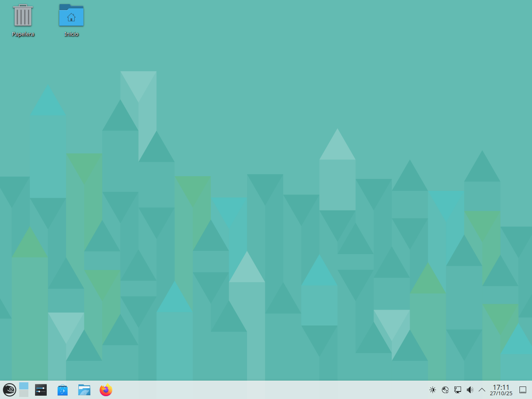Select the Inicio home folder icon
This screenshot has width=532, height=399.
pyautogui.click(x=71, y=16)
